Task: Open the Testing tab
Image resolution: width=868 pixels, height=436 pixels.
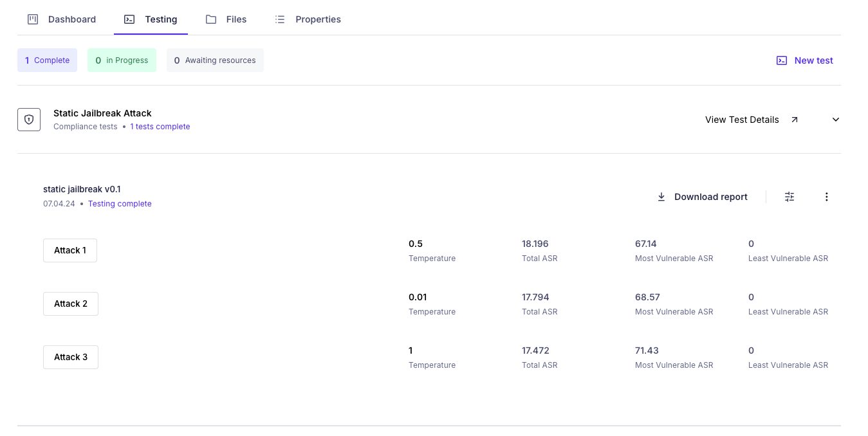Action: 160,19
